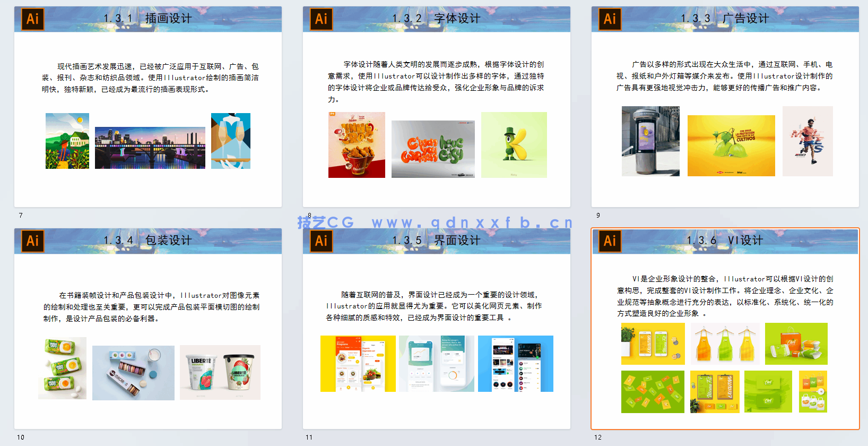
Task: Click the bottles and boxes VI image on slide 12
Action: pyautogui.click(x=813, y=392)
